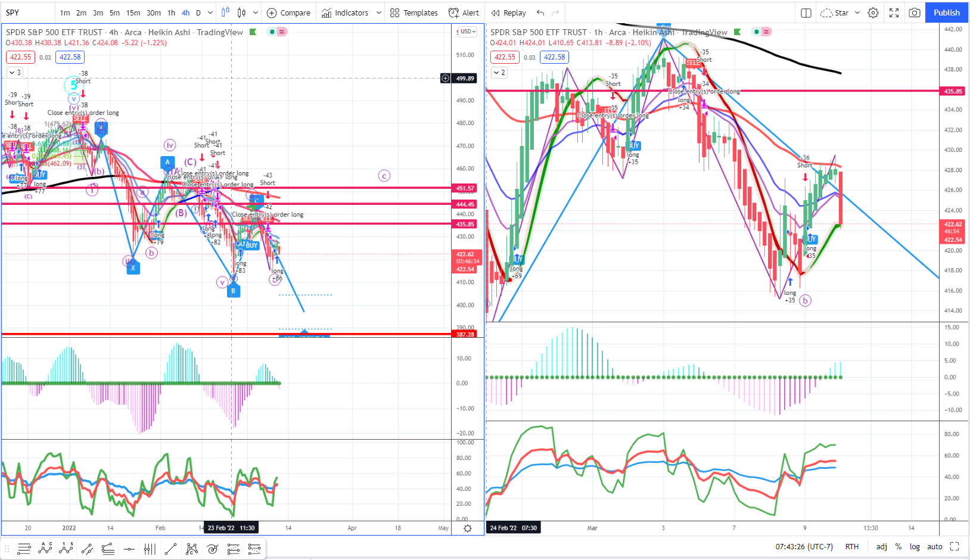The width and height of the screenshot is (970, 560).
Task: Select the Elliott 12345 wave tool
Action: click(66, 549)
